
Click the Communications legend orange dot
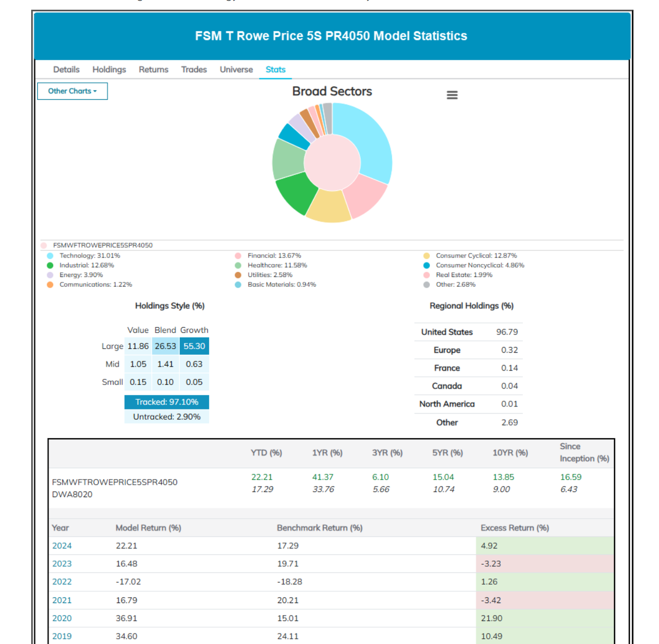click(x=50, y=285)
